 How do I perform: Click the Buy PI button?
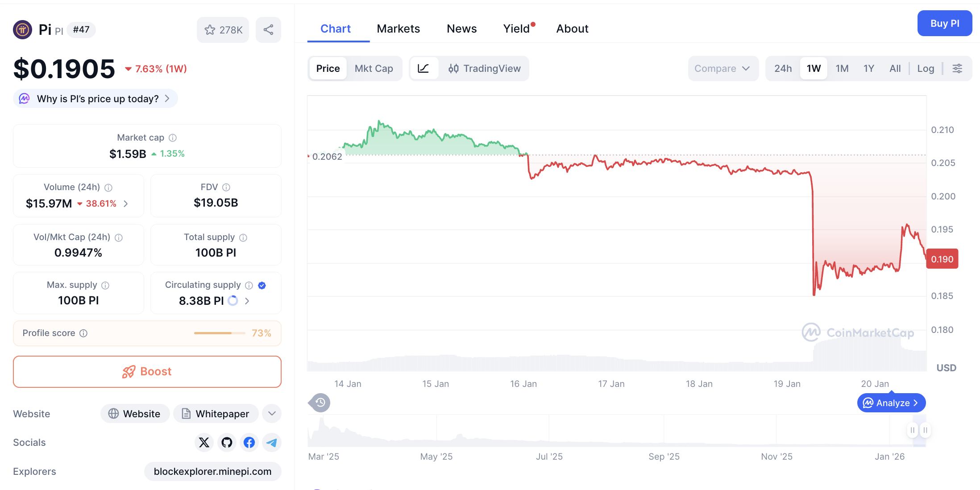pyautogui.click(x=945, y=23)
